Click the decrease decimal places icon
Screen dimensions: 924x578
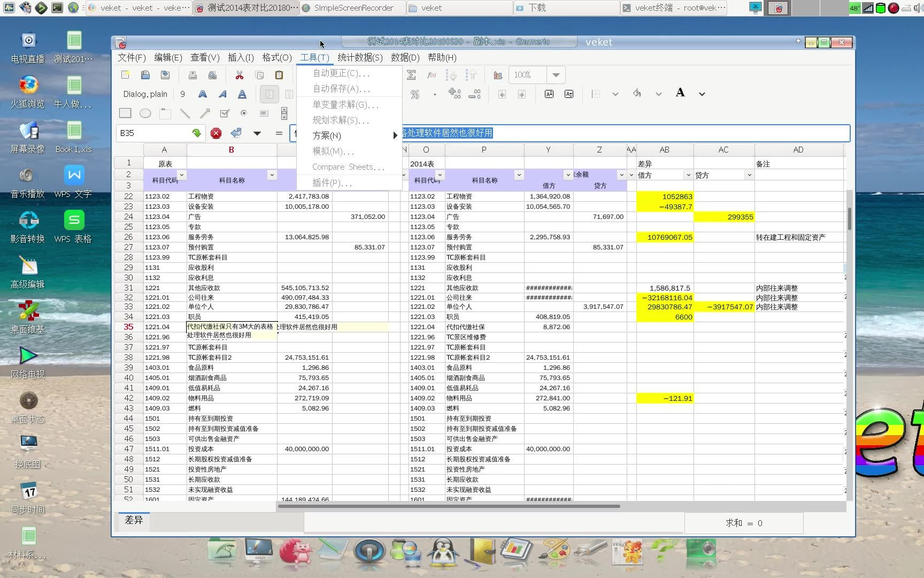[474, 94]
